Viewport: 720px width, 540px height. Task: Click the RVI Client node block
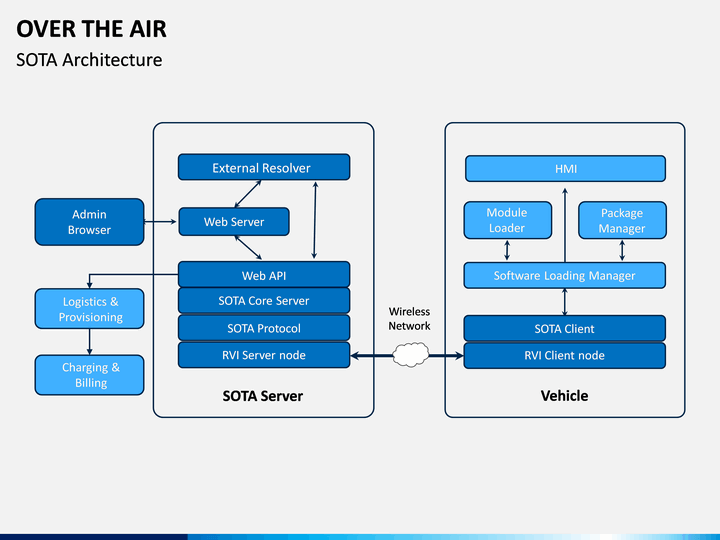pos(565,355)
